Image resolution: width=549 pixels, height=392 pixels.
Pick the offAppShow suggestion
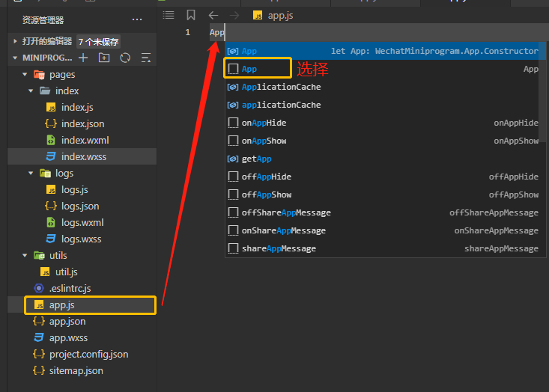coord(383,195)
